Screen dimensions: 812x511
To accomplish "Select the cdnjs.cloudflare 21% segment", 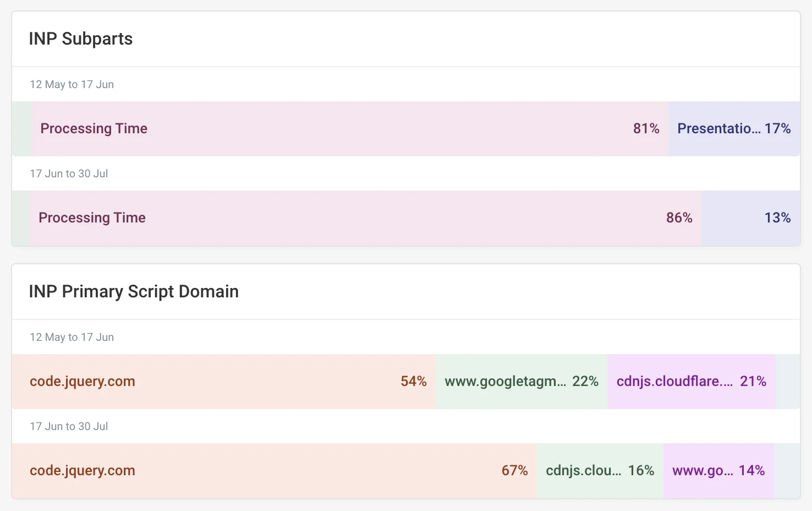I will tap(691, 382).
